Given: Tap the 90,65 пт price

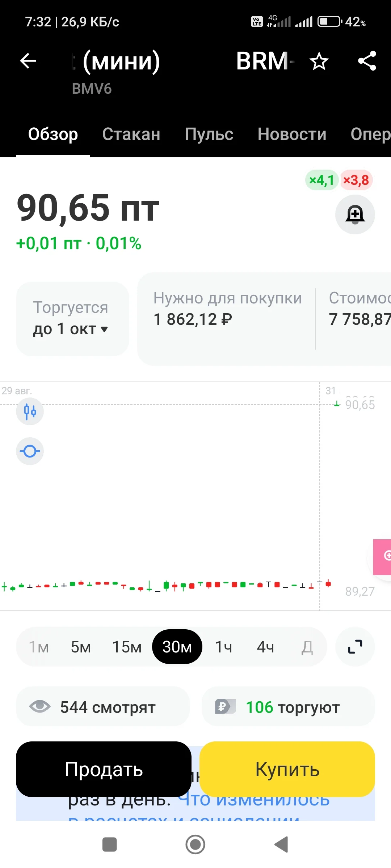Looking at the screenshot, I should tap(88, 208).
